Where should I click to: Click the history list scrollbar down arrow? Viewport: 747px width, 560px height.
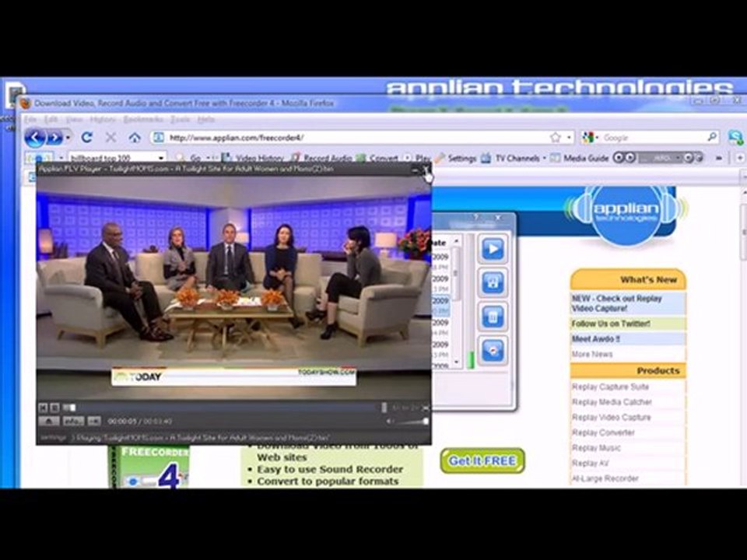point(456,362)
